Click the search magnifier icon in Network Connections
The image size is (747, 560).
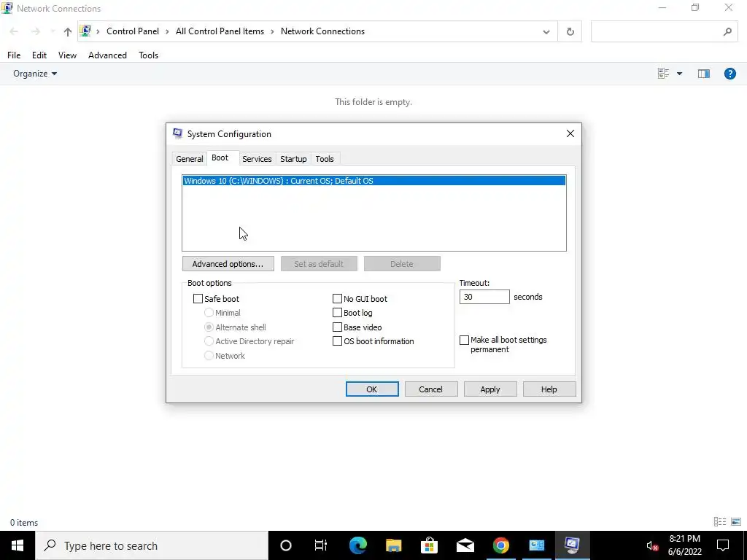[x=727, y=31]
